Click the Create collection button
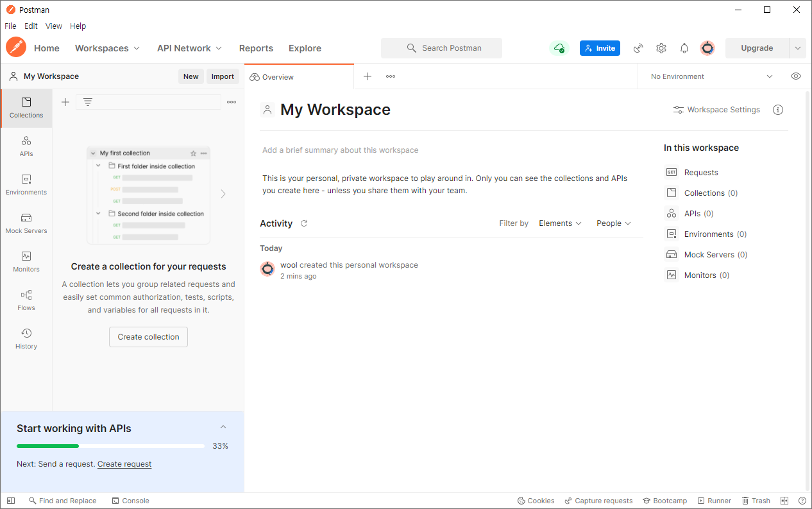 (x=148, y=337)
